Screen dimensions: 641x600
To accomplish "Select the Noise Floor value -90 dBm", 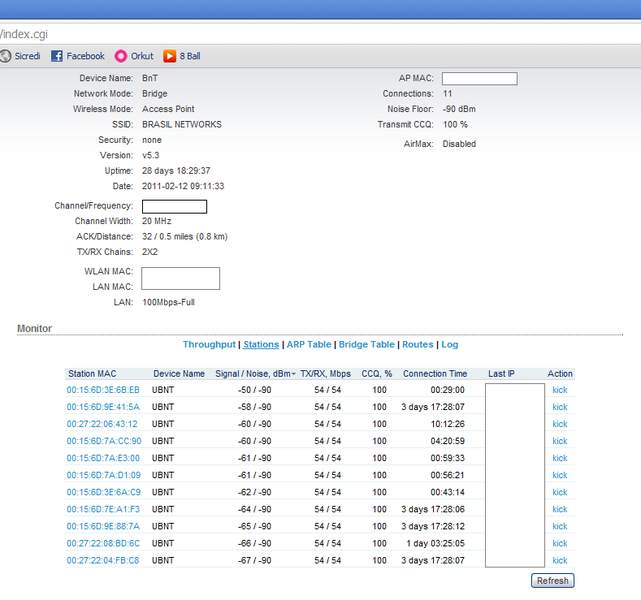I will pos(459,109).
